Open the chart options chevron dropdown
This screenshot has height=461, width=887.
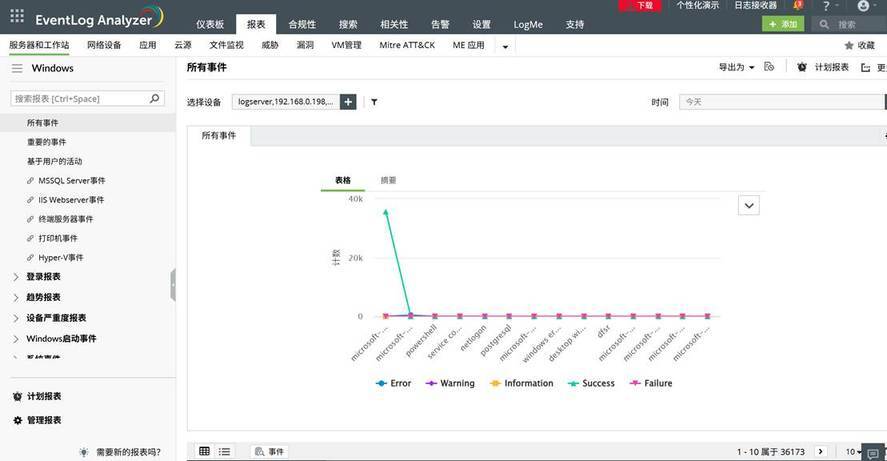(749, 205)
